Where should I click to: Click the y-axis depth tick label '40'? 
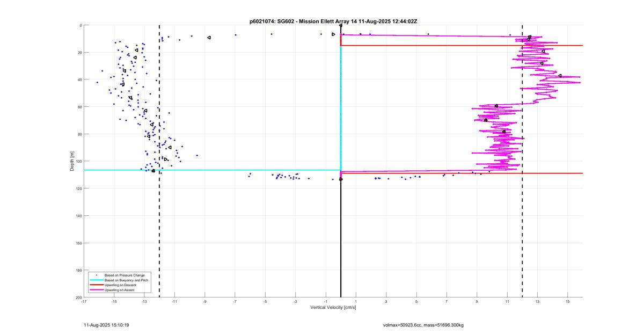[x=79, y=79]
